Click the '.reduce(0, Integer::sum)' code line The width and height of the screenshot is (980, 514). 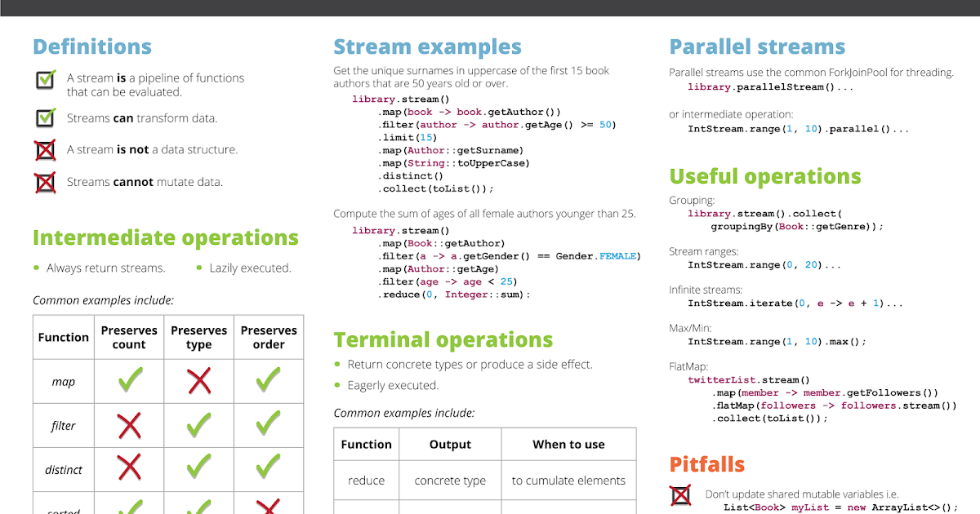coord(453,295)
